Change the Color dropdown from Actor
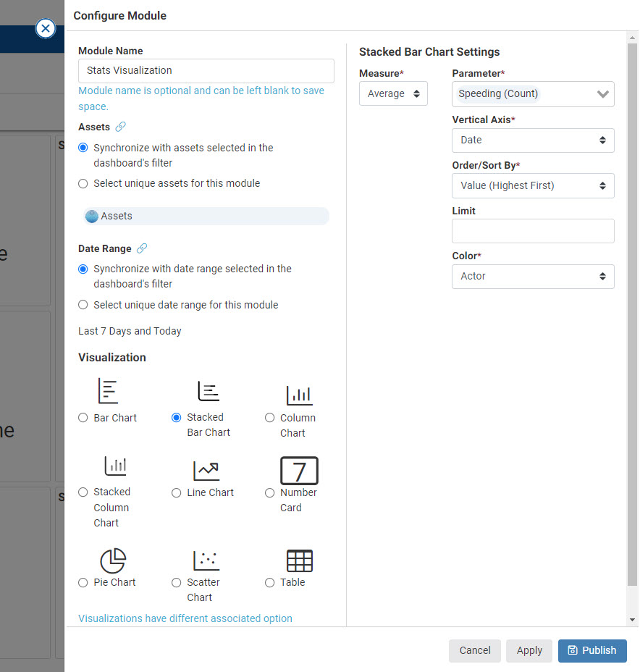640x672 pixels. (x=533, y=276)
